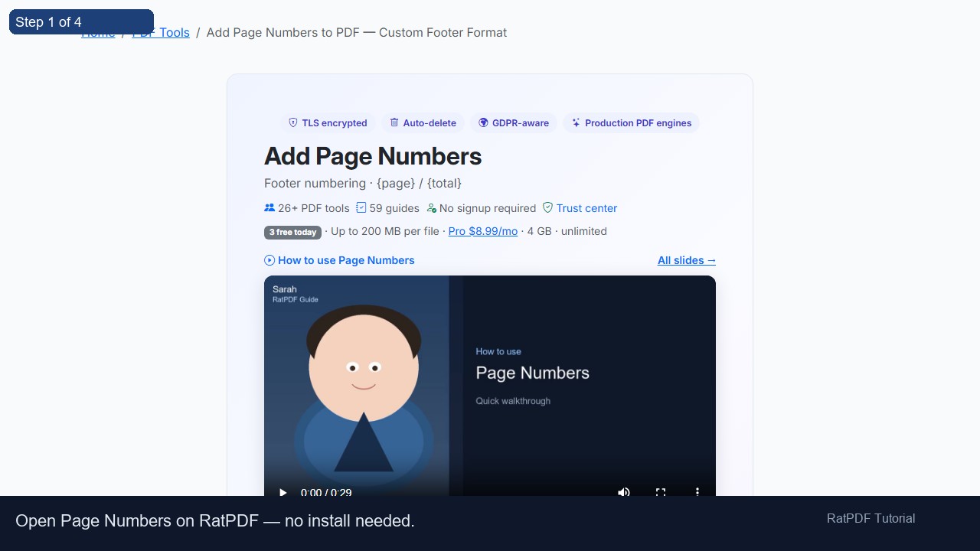
Task: Enter fullscreen on the tutorial video
Action: (x=661, y=492)
